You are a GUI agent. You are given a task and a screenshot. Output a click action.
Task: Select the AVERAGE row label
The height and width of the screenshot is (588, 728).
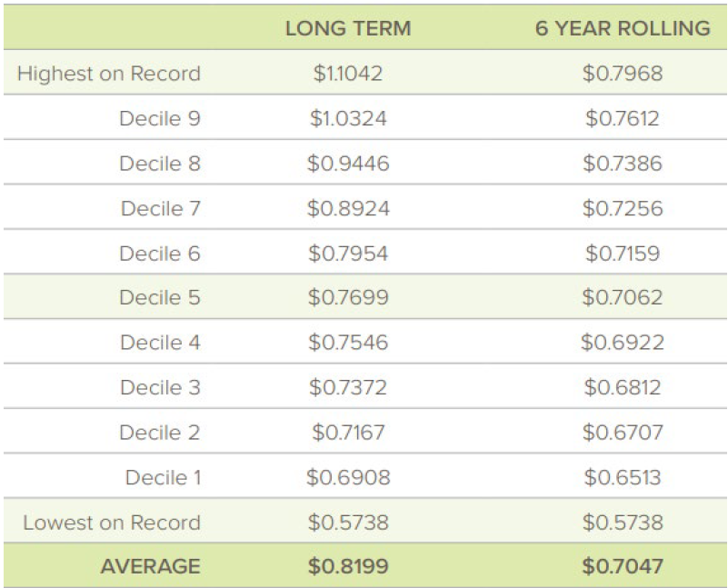pos(151,566)
